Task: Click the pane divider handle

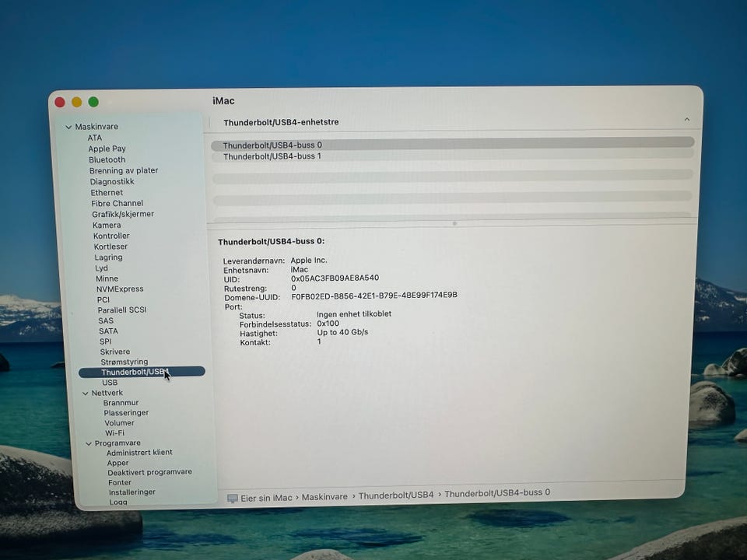Action: [x=454, y=223]
